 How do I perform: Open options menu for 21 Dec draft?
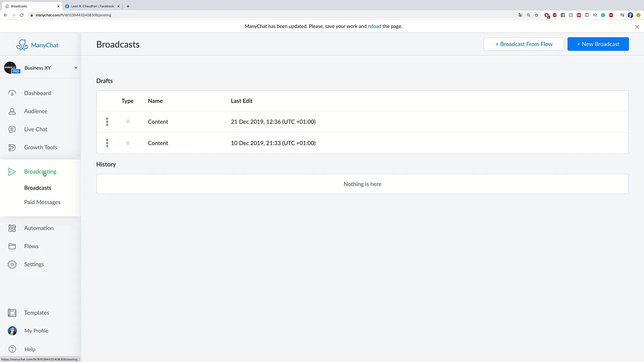tap(107, 122)
